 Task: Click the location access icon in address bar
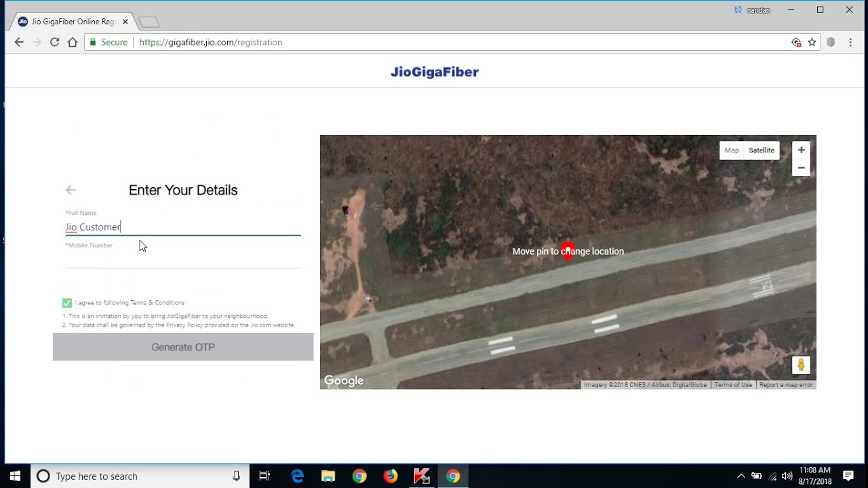click(796, 42)
